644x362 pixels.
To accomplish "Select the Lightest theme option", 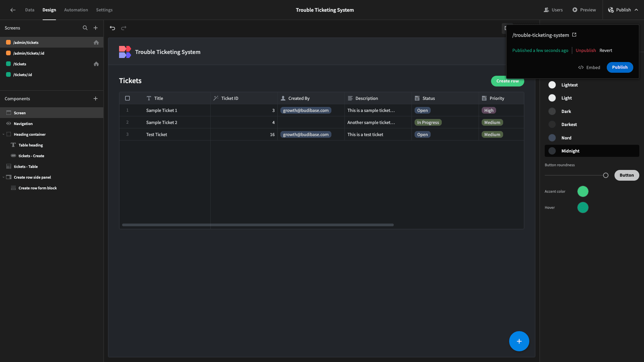I will click(x=592, y=85).
